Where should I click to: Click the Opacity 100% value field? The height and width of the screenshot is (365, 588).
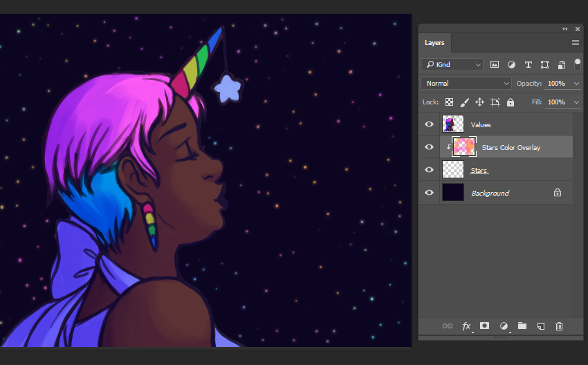[x=558, y=84]
